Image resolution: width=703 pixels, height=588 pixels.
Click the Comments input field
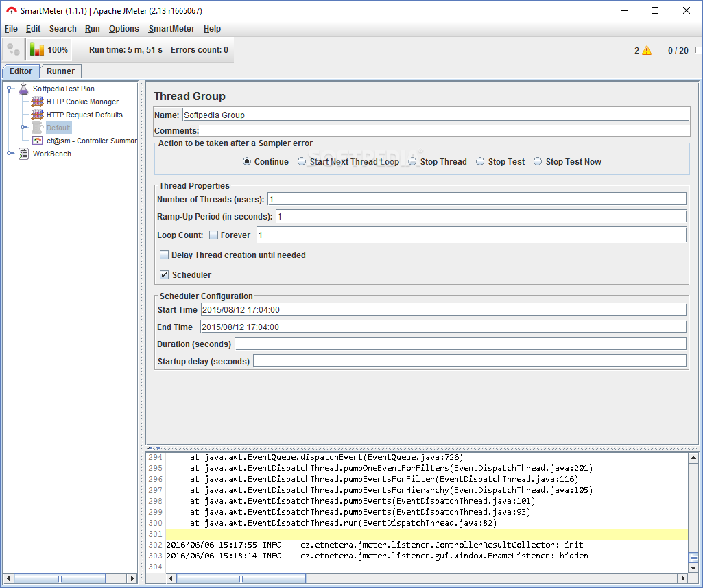click(444, 130)
